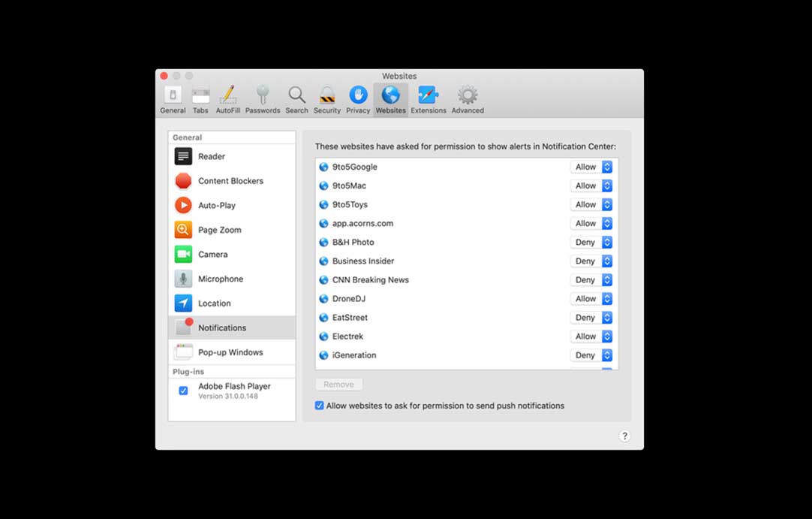Viewport: 812px width, 519px height.
Task: Click the Remove button
Action: (338, 385)
